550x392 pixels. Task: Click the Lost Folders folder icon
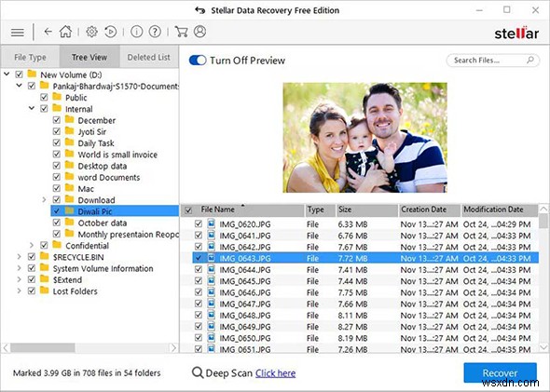(45, 291)
